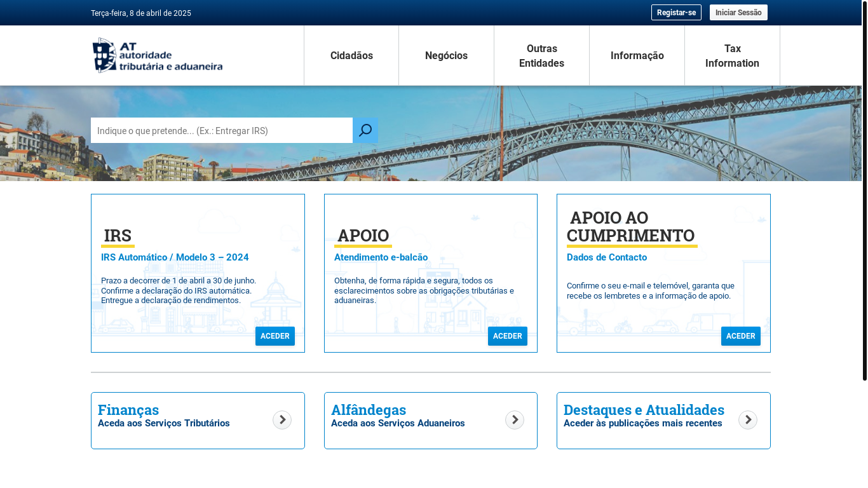Click the AT autoridade tributária logo
The image size is (868, 488).
(x=158, y=55)
